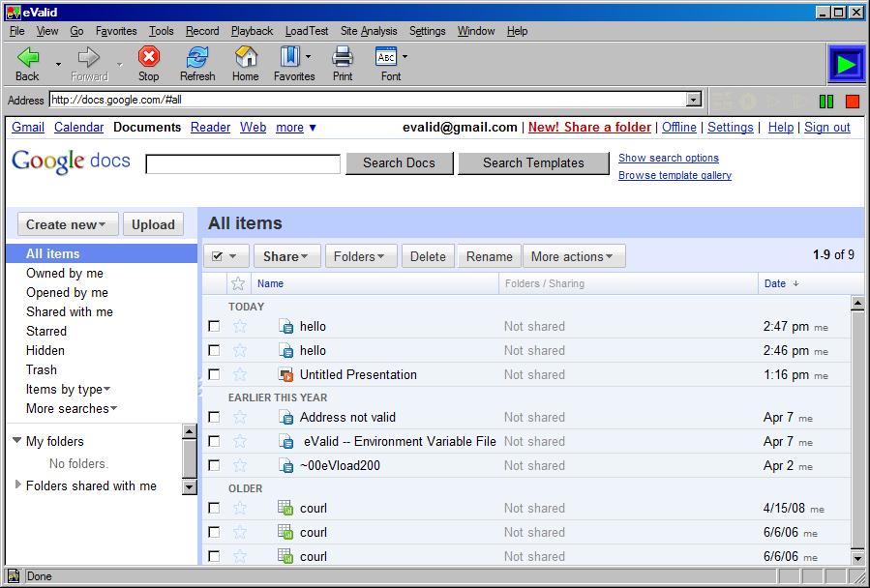Stop page loading with the Stop icon
This screenshot has width=870, height=588.
(x=149, y=57)
